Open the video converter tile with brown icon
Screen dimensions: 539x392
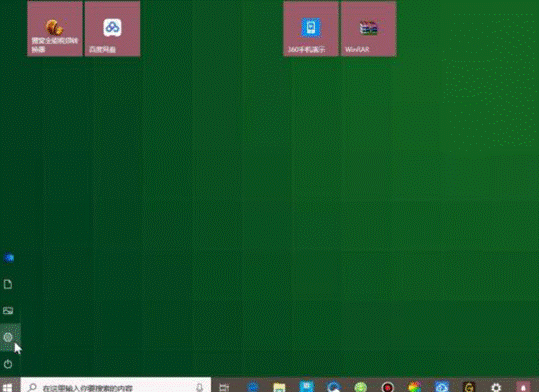pos(55,29)
